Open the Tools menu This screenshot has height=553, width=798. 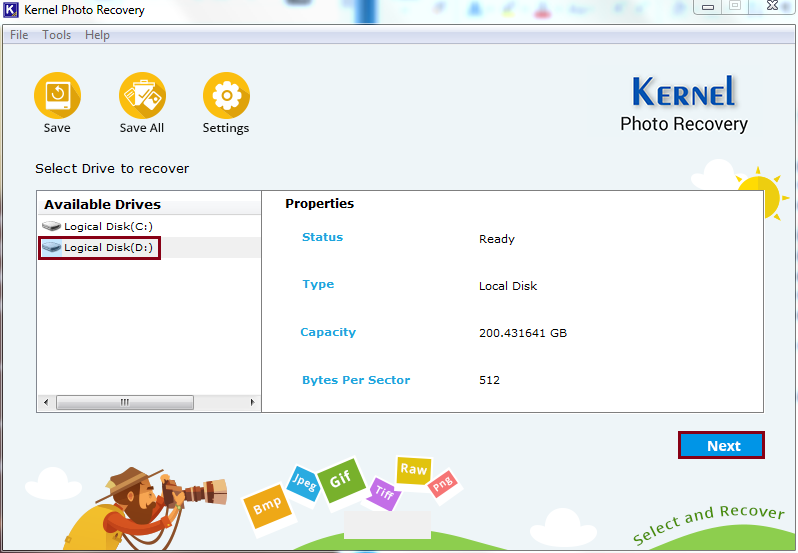point(56,35)
